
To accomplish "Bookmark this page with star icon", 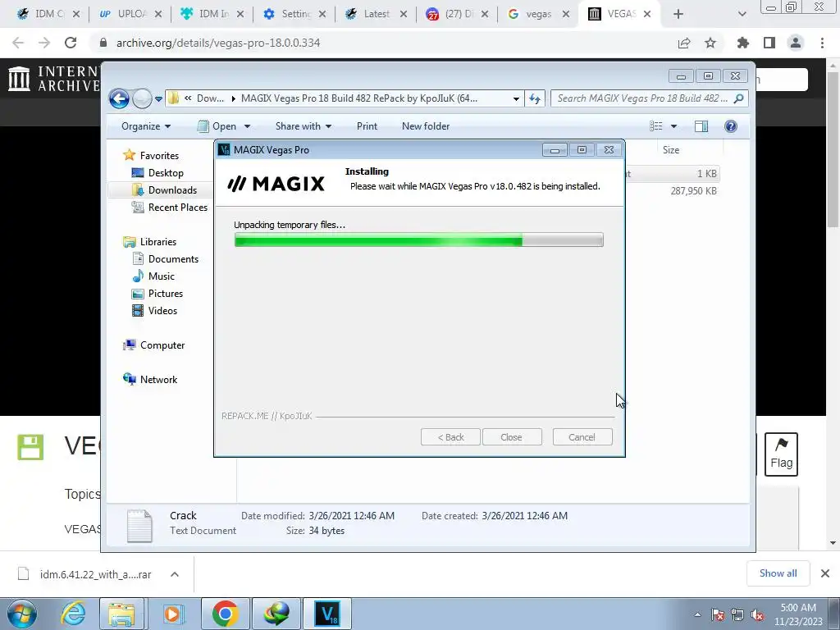I will pos(710,43).
